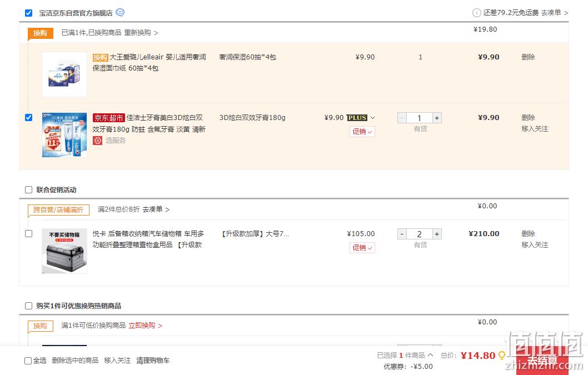
Task: Check the 联合促销活动 checkbox
Action: [x=28, y=190]
